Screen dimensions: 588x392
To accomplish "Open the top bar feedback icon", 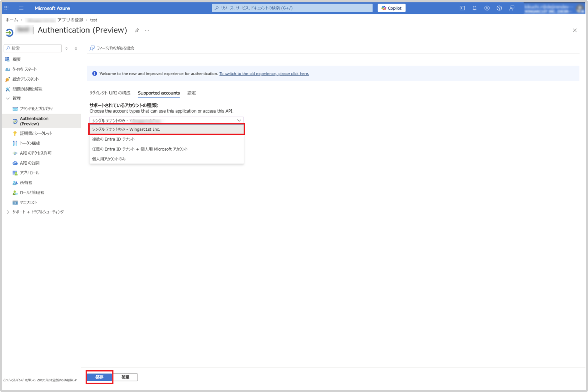I will [x=512, y=8].
